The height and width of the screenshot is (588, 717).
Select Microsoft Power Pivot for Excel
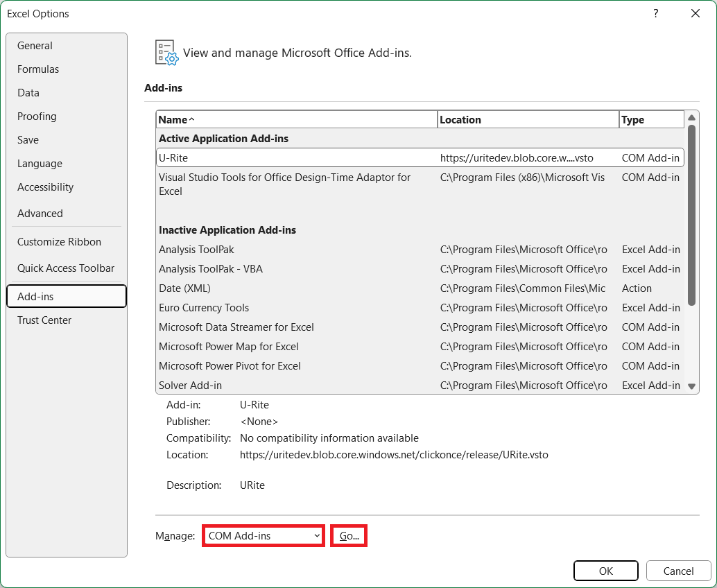click(277, 365)
